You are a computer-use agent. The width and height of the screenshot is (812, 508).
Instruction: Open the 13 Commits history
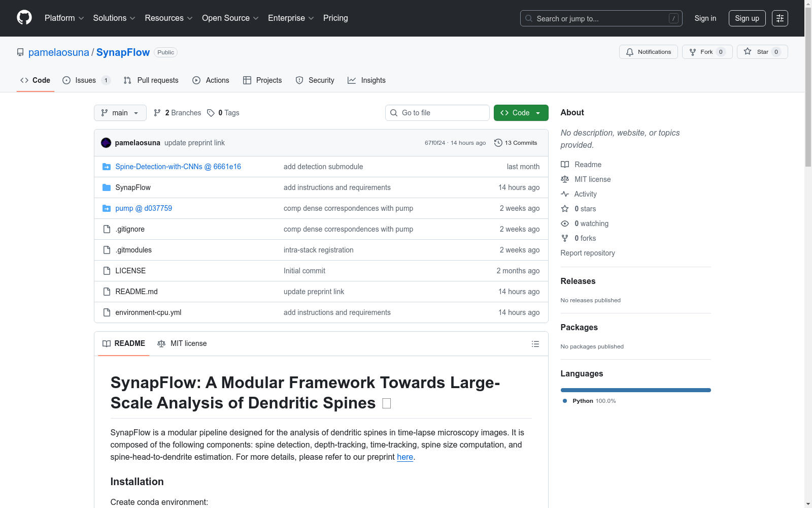click(516, 143)
